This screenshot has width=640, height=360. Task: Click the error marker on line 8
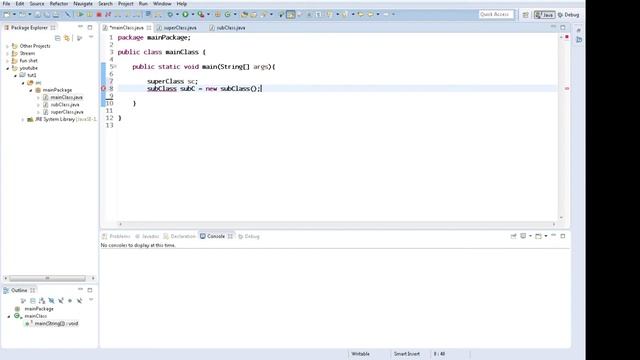103,89
